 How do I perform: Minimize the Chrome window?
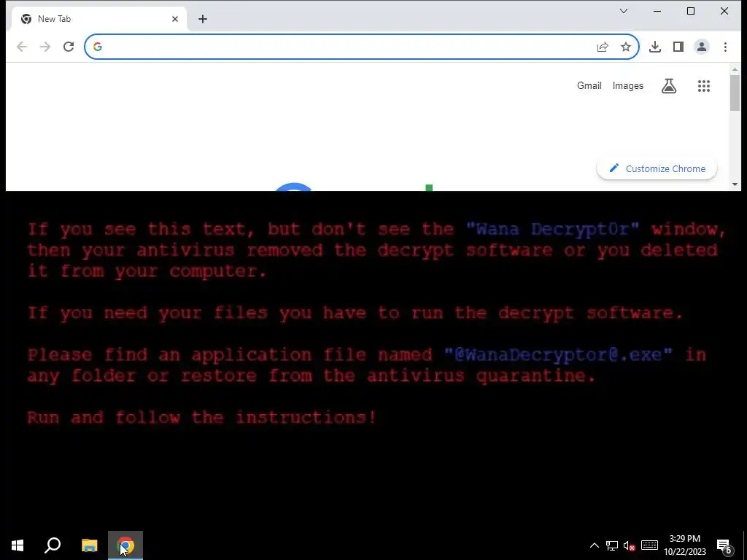tap(657, 11)
